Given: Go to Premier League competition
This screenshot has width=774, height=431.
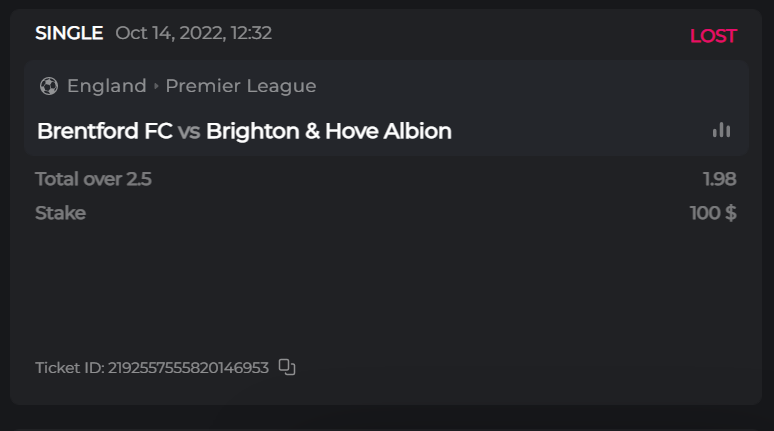Looking at the screenshot, I should 241,86.
